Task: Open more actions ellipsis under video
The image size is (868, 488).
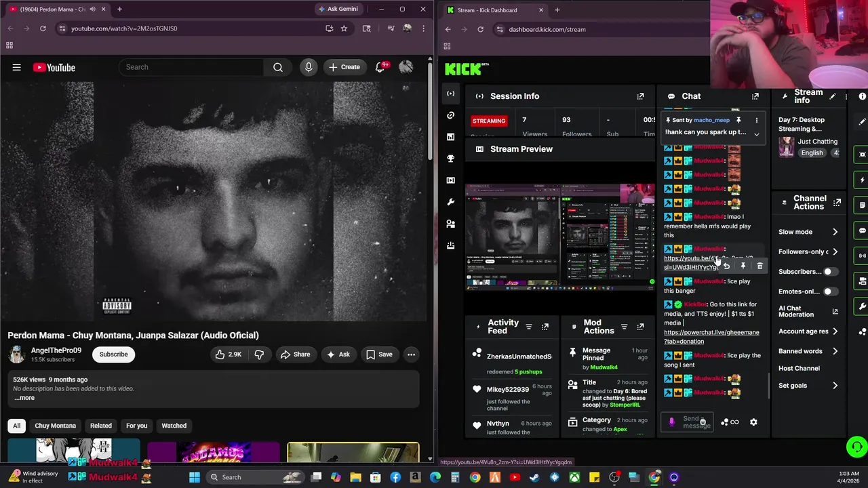Action: click(x=411, y=354)
